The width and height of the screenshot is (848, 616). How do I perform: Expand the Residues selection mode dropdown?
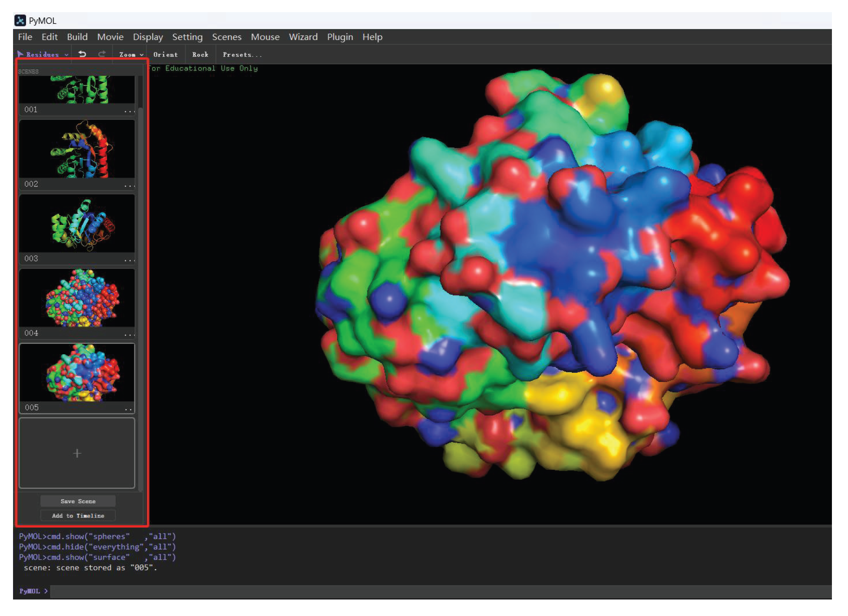click(x=43, y=55)
